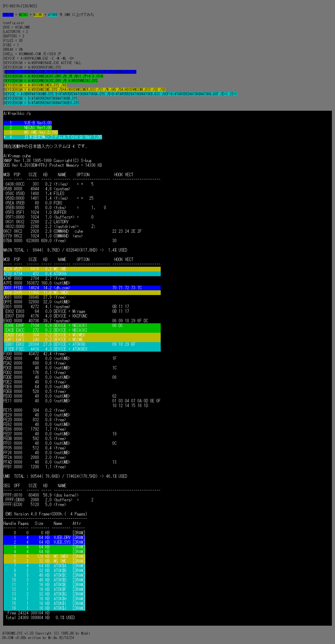The image size is (335, 644).
Task: Click the cyan EMS handle 7 ATOK$A row
Action: pyautogui.click(x=44, y=566)
